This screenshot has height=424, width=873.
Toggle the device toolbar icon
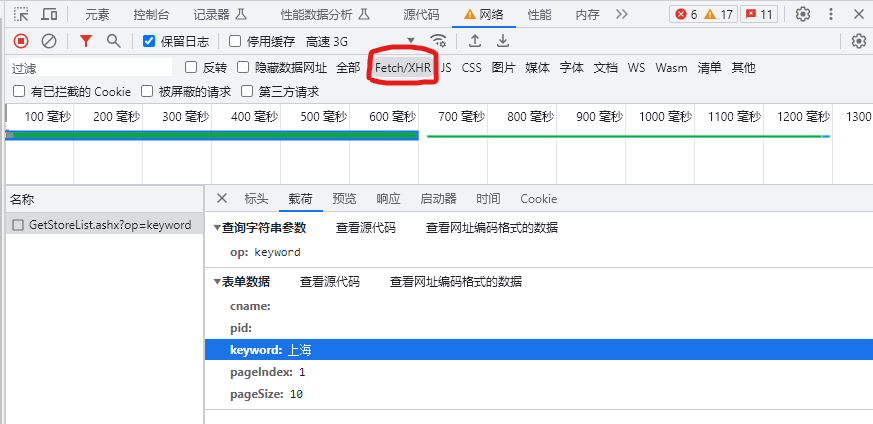coord(50,14)
